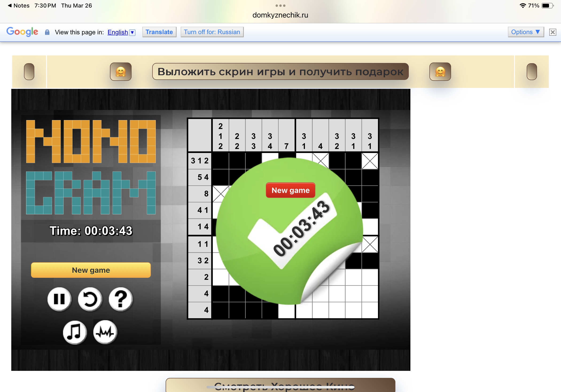Tap the Выложить скрин игры banner
Image resolution: width=561 pixels, height=392 pixels.
coord(280,72)
